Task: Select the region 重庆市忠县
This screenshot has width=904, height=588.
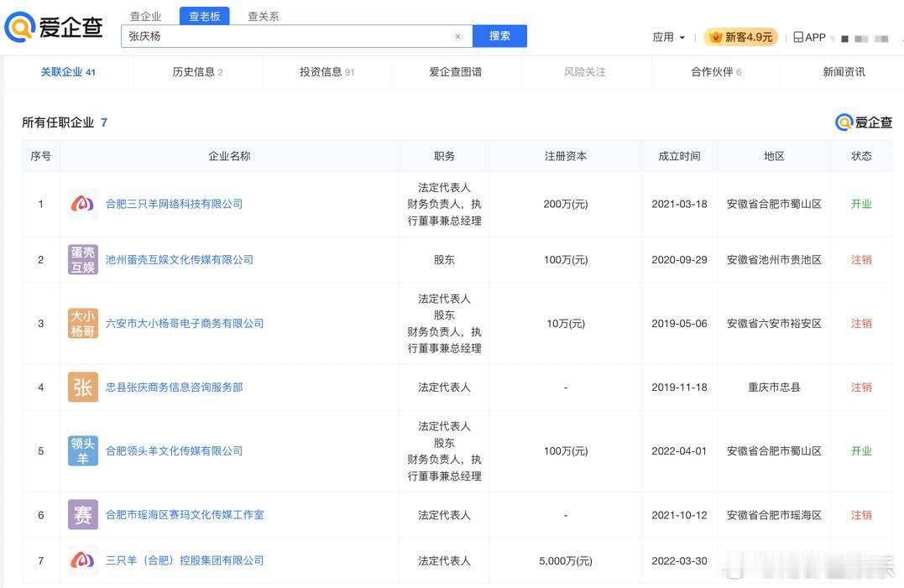Action: click(774, 387)
